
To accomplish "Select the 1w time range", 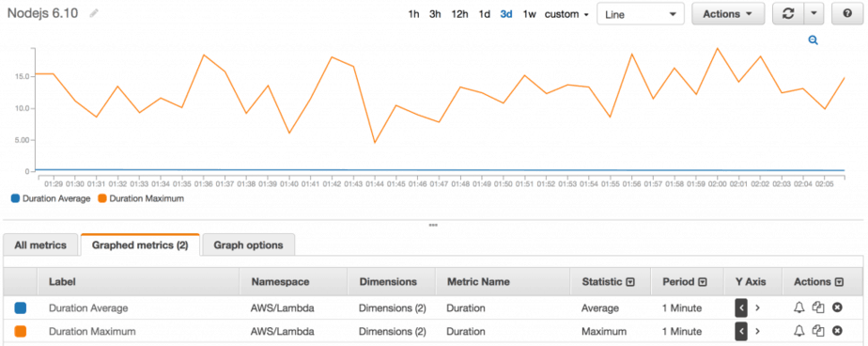I will click(x=529, y=14).
